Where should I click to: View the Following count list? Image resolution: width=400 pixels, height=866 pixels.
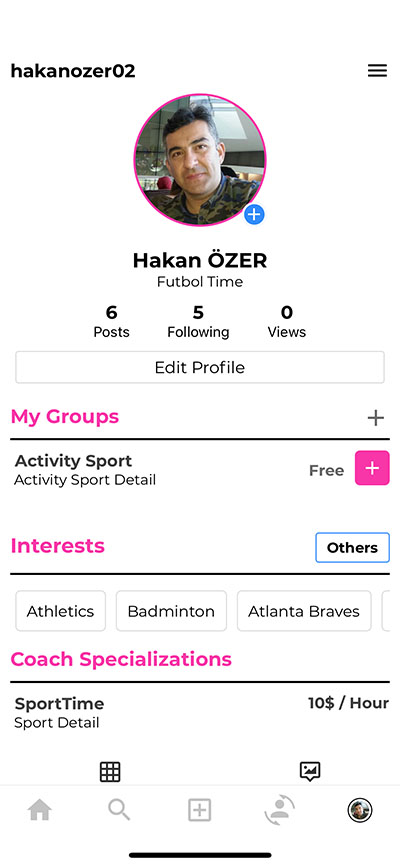(198, 322)
